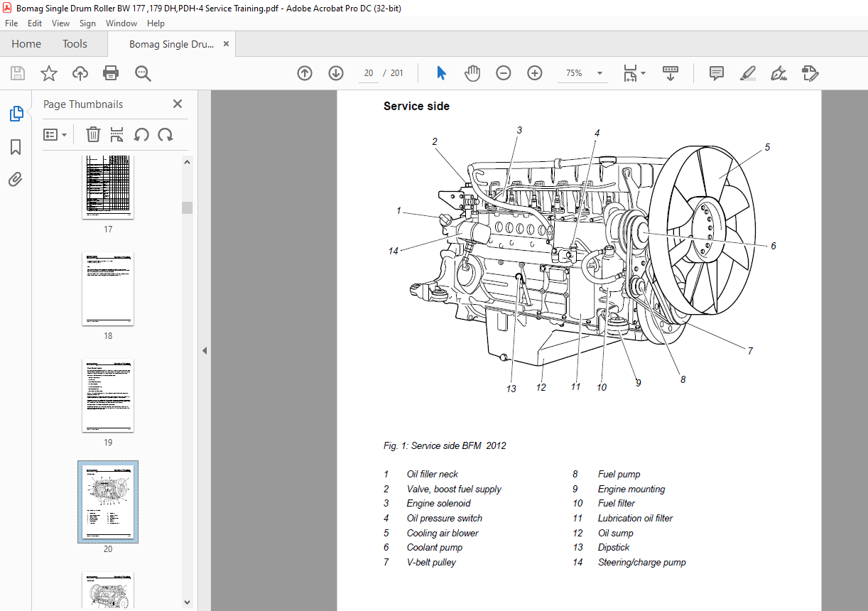The image size is (868, 611).
Task: Select page 19 thumbnail
Action: (108, 395)
